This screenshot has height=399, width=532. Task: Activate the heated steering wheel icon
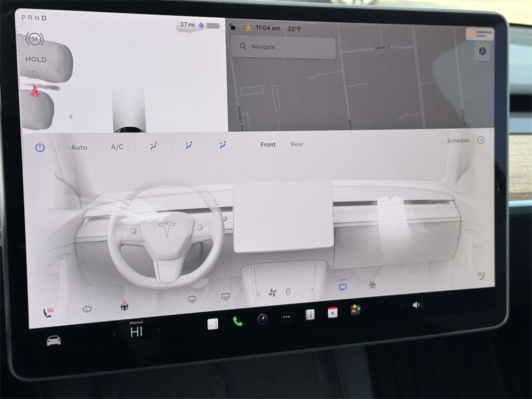pos(124,307)
